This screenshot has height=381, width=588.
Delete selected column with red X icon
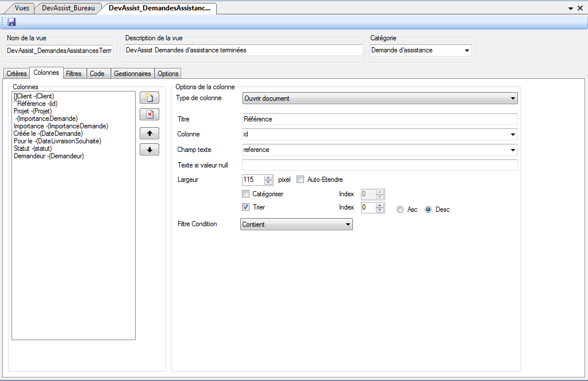coord(149,115)
